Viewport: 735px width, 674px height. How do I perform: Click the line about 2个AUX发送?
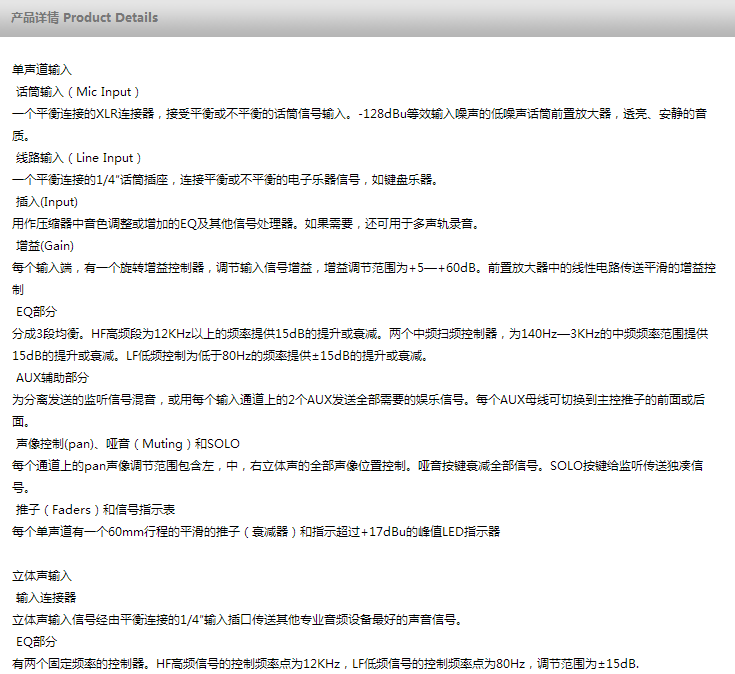point(359,400)
